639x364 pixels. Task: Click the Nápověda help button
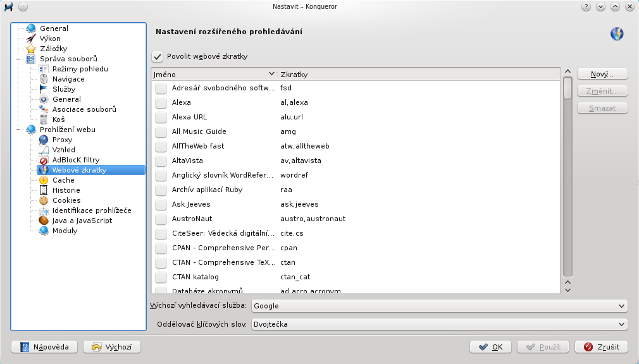[45, 347]
